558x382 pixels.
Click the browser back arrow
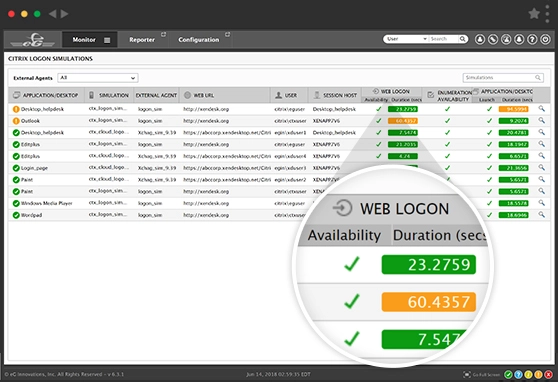[52, 14]
